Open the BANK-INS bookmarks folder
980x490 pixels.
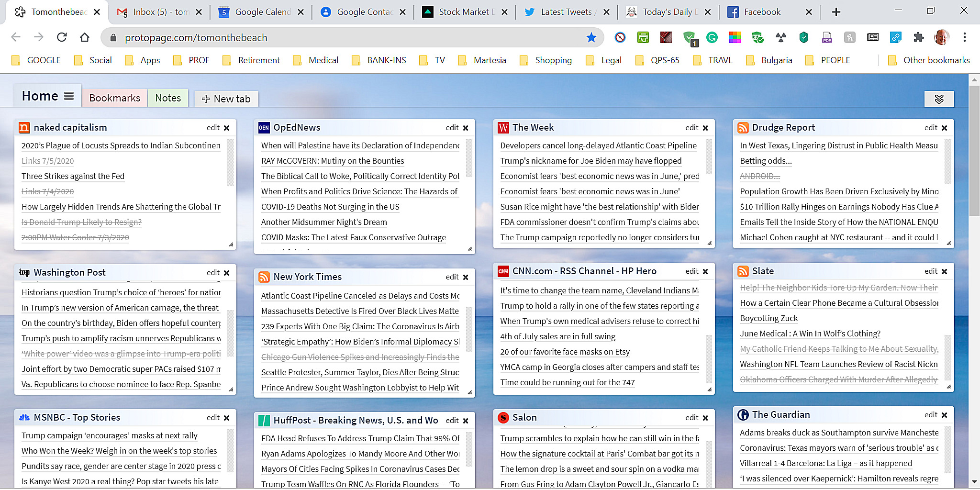379,60
